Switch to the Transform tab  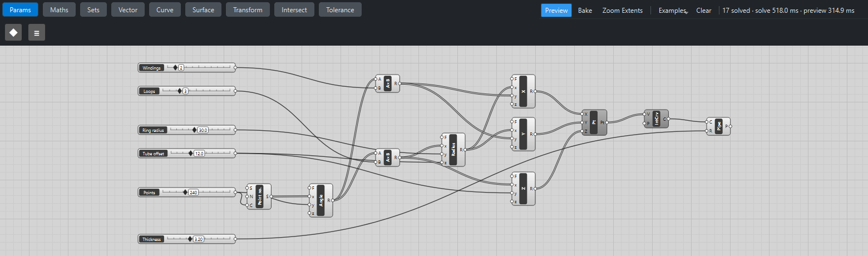click(x=248, y=9)
